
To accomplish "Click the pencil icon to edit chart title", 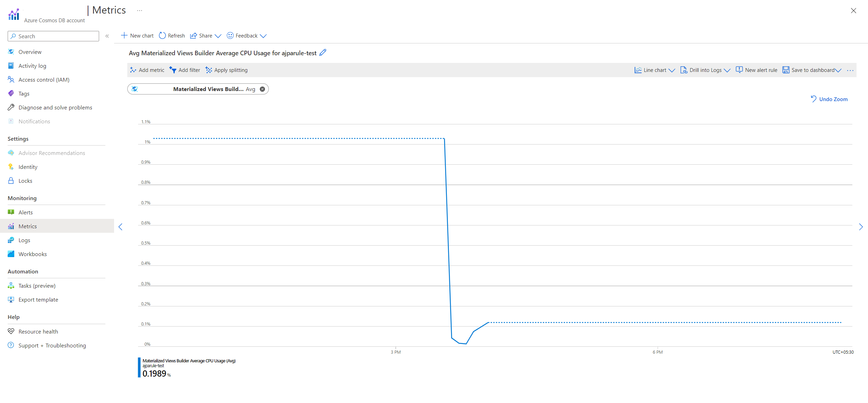I will 323,53.
